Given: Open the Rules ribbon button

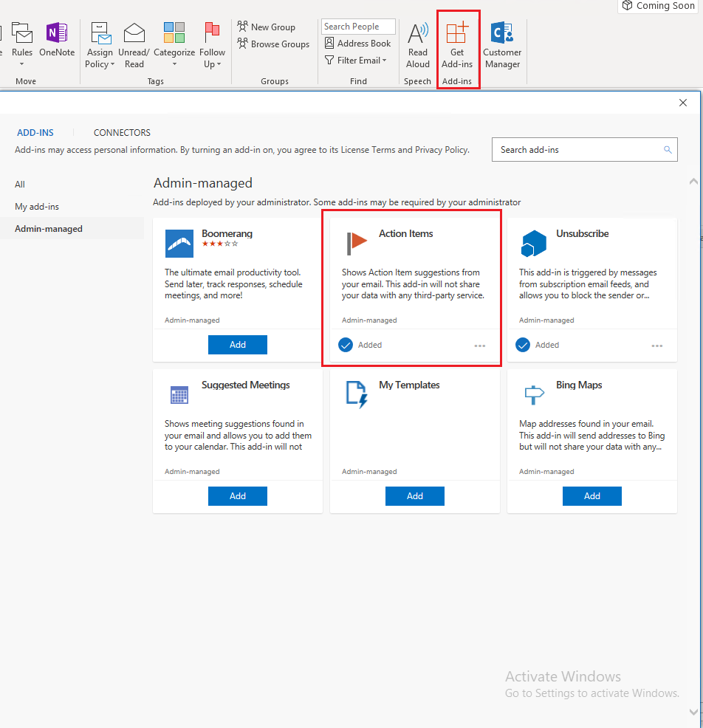Looking at the screenshot, I should pyautogui.click(x=22, y=44).
